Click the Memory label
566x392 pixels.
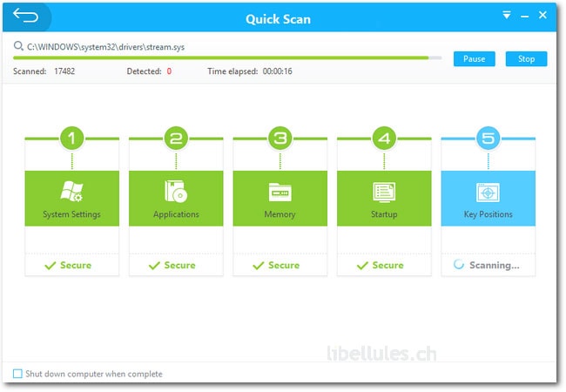tap(280, 214)
